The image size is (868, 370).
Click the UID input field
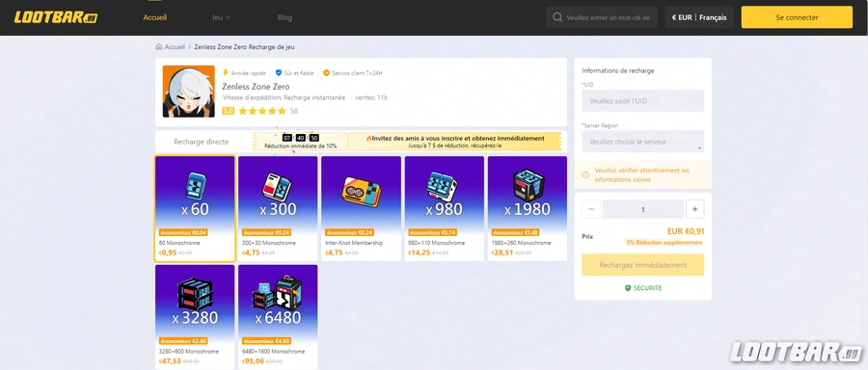coord(643,100)
